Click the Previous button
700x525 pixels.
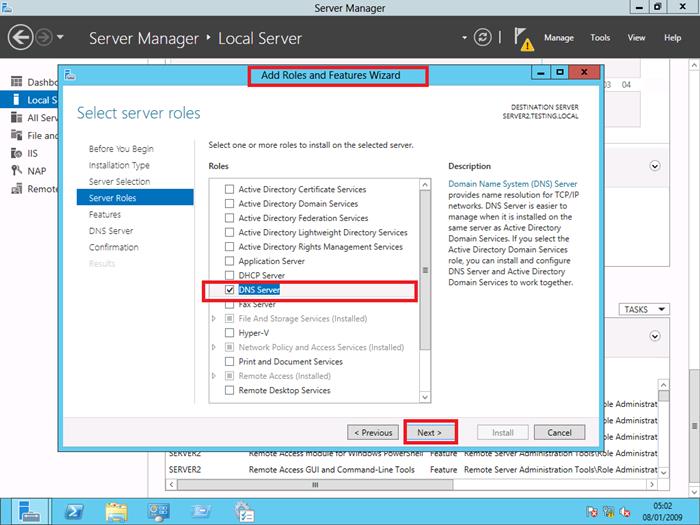tap(373, 432)
